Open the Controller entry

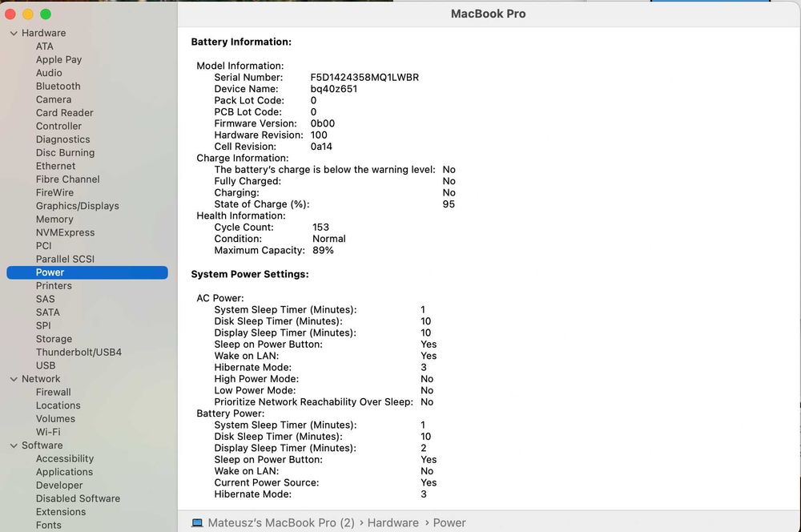58,127
